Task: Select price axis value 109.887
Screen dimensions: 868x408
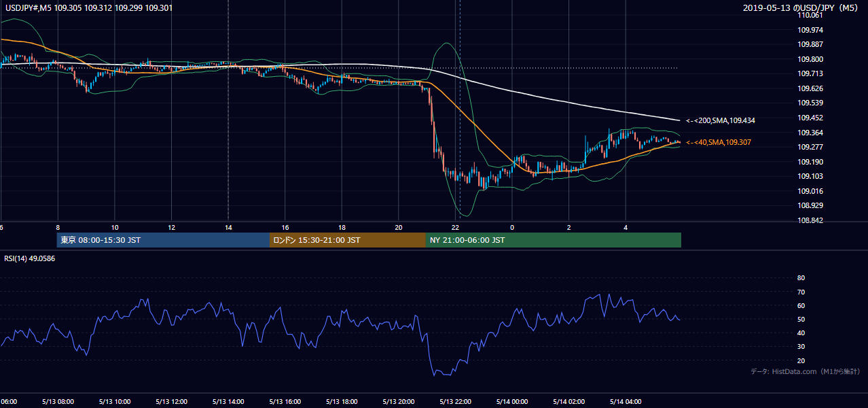Action: [x=810, y=44]
